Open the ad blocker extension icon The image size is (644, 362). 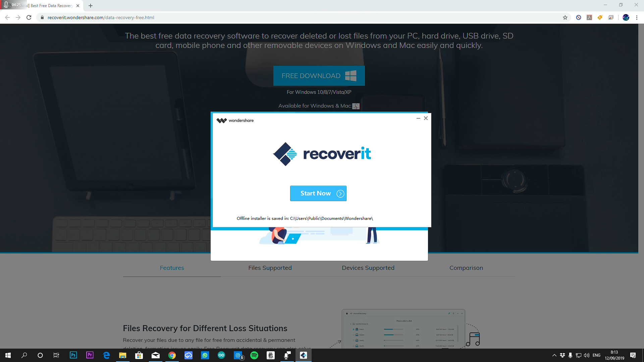tap(579, 17)
